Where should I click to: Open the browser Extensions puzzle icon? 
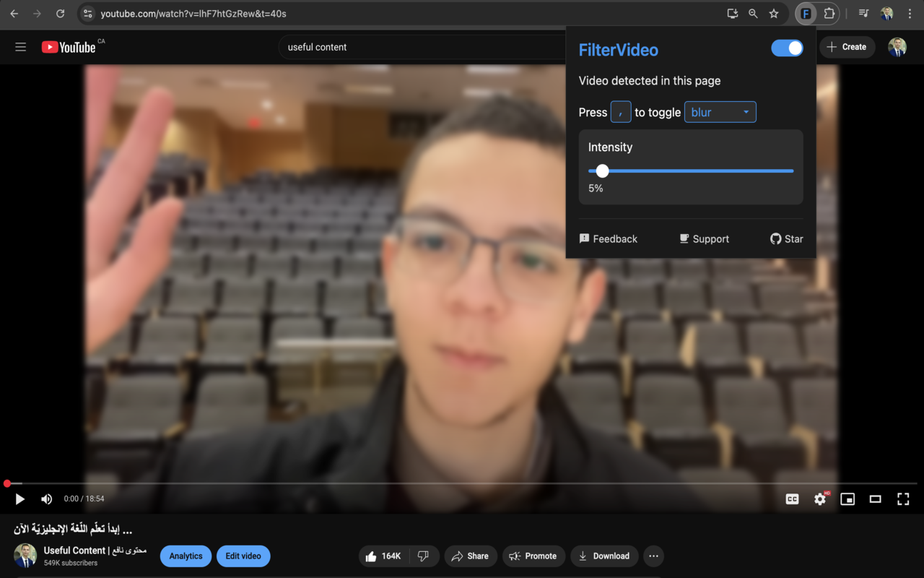click(x=829, y=13)
